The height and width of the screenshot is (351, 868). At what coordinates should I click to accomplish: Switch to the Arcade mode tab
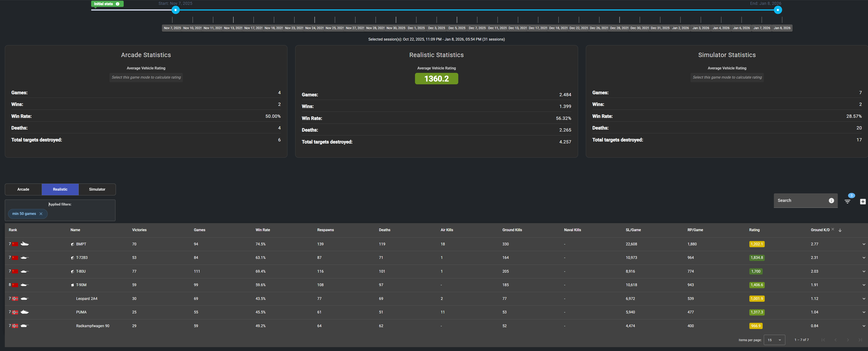pyautogui.click(x=23, y=189)
